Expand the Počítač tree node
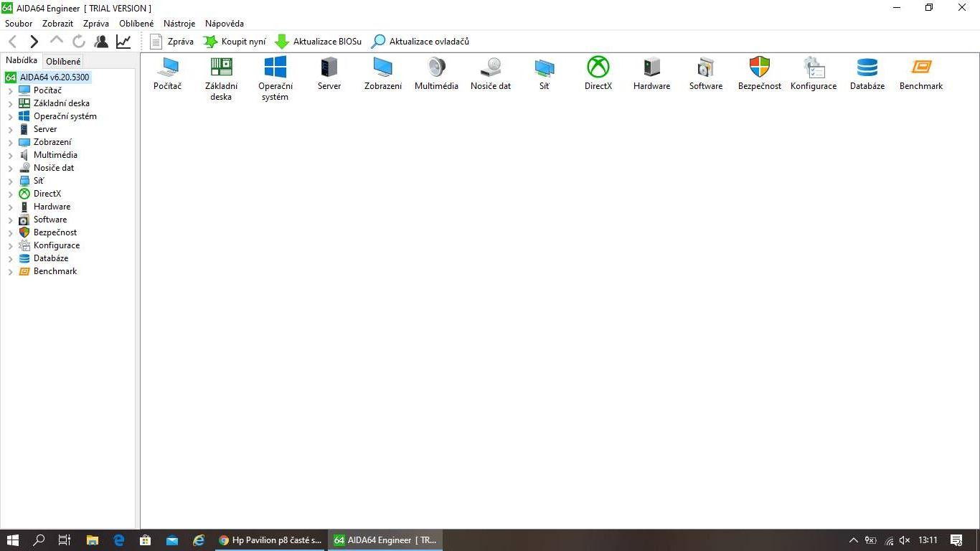 (10, 91)
